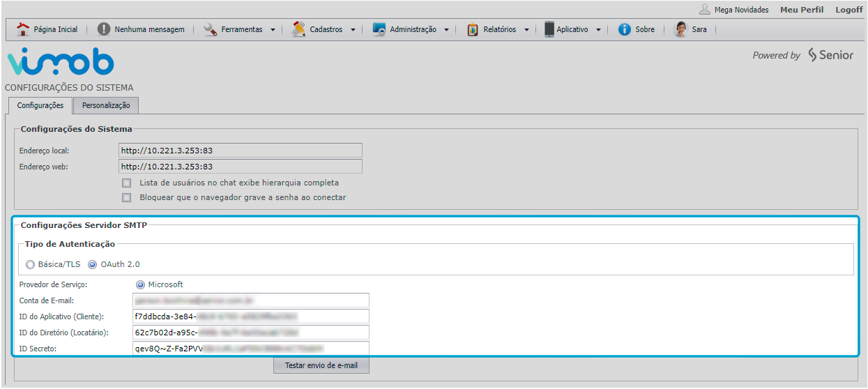Click the Página Inicial house icon
Viewport: 868px width, 389px height.
23,29
